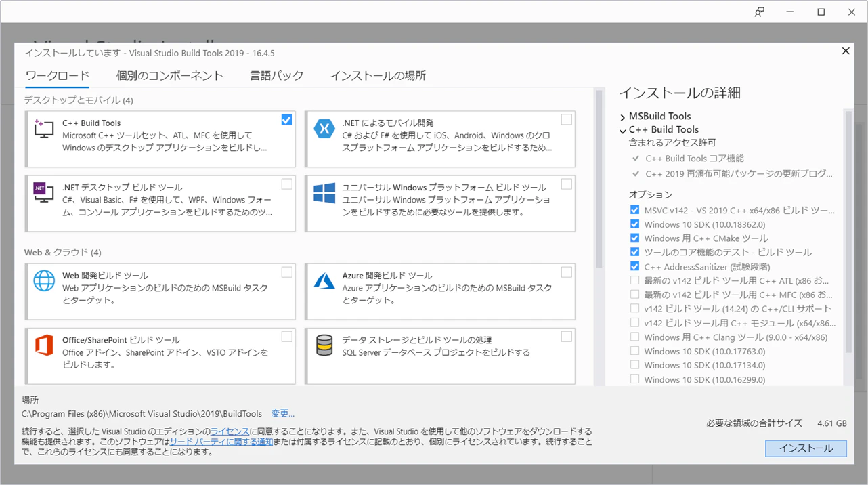The width and height of the screenshot is (868, 485).
Task: Check the .NET デスクトップ ビルド ツール workload
Action: pyautogui.click(x=287, y=184)
